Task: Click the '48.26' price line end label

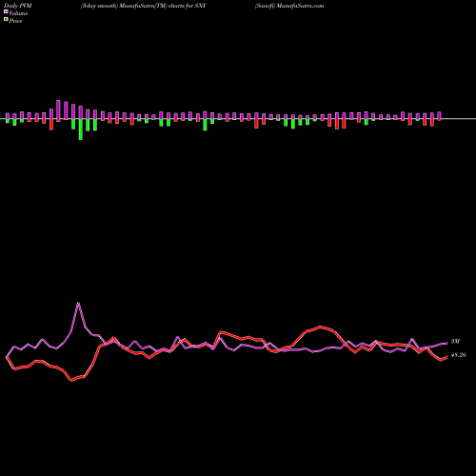Action: [x=459, y=355]
